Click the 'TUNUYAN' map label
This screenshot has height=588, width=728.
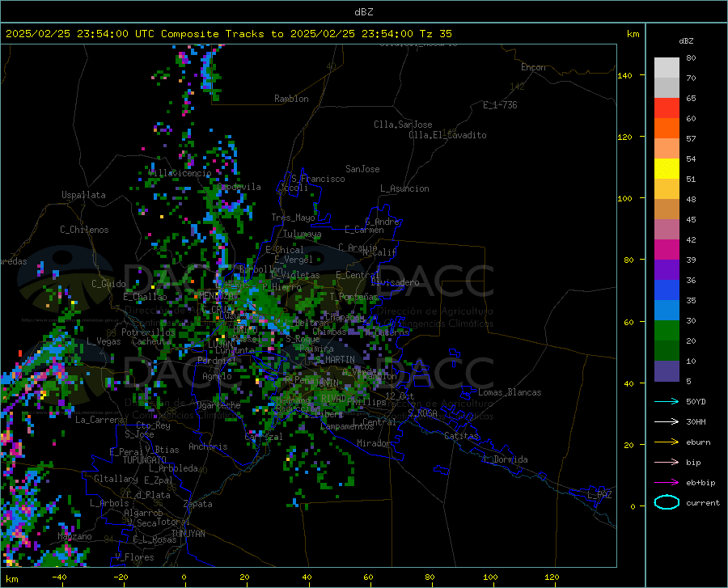pos(188,533)
